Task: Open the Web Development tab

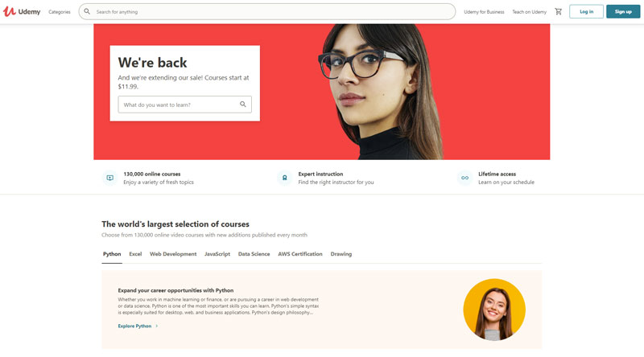Action: [x=173, y=254]
